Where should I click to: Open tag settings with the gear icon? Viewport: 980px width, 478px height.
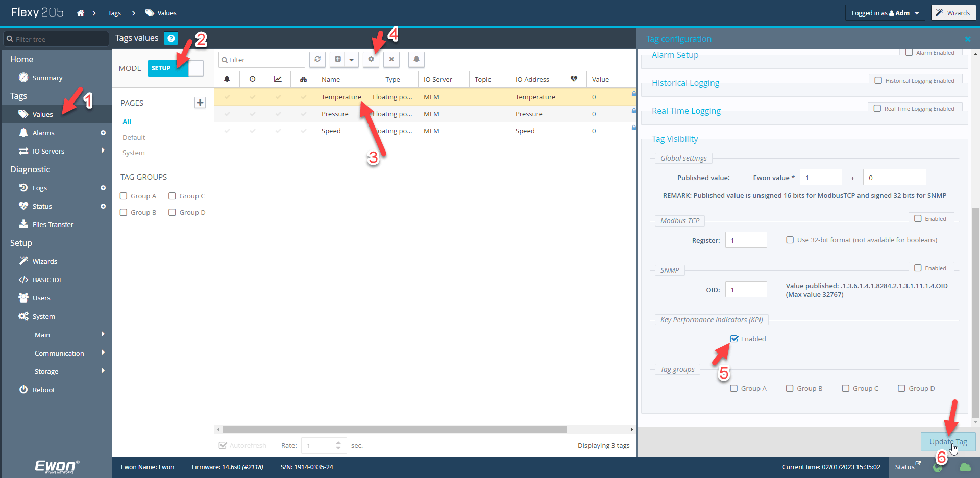tap(371, 60)
